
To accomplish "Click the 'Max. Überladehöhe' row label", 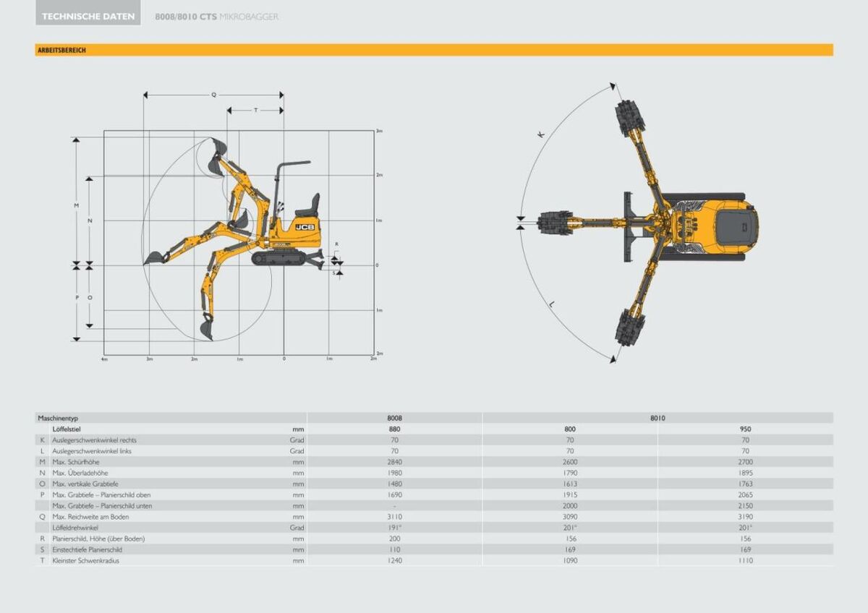I will pyautogui.click(x=80, y=473).
